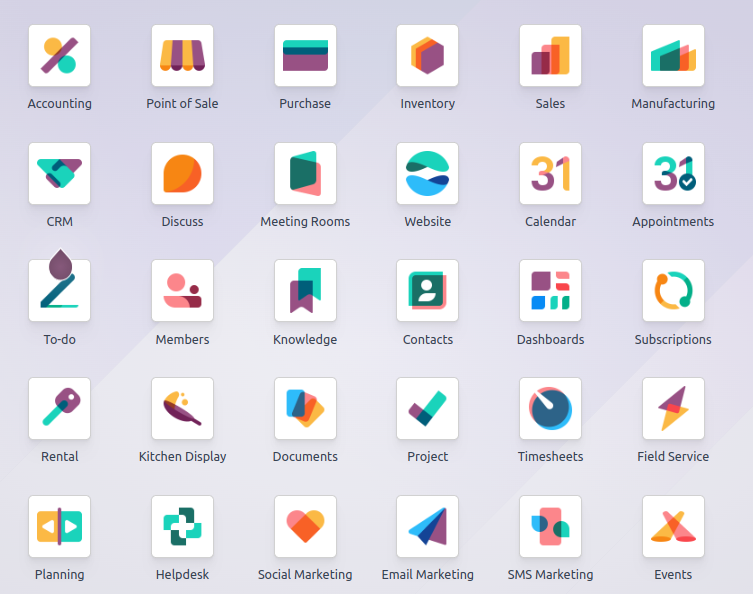This screenshot has height=594, width=753.
Task: Open the Knowledge app icon
Action: (x=305, y=291)
